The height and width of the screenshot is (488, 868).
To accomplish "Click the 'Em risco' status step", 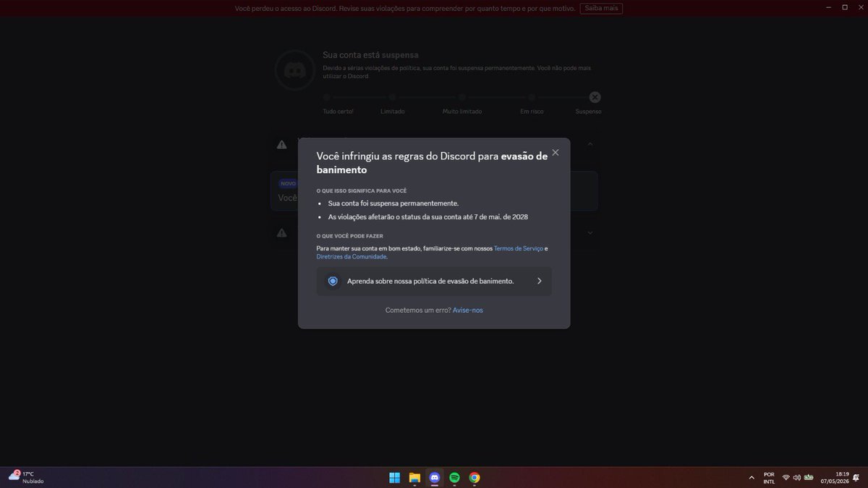I will [x=532, y=112].
